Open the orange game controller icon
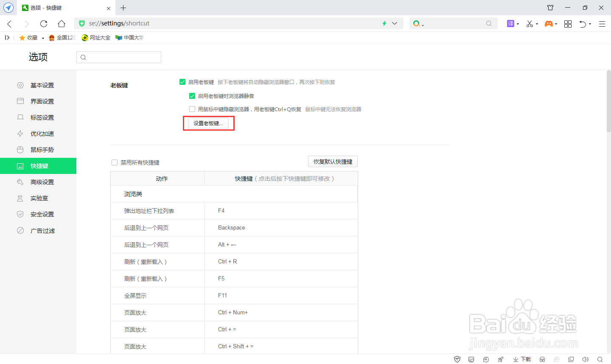Screen dimensions: 611x364 tap(549, 24)
